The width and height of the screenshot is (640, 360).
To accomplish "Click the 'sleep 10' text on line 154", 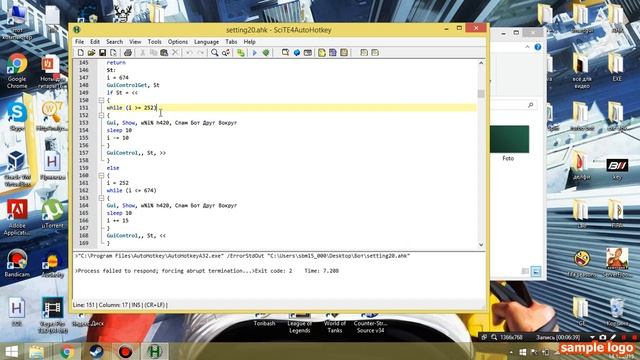I will click(119, 130).
